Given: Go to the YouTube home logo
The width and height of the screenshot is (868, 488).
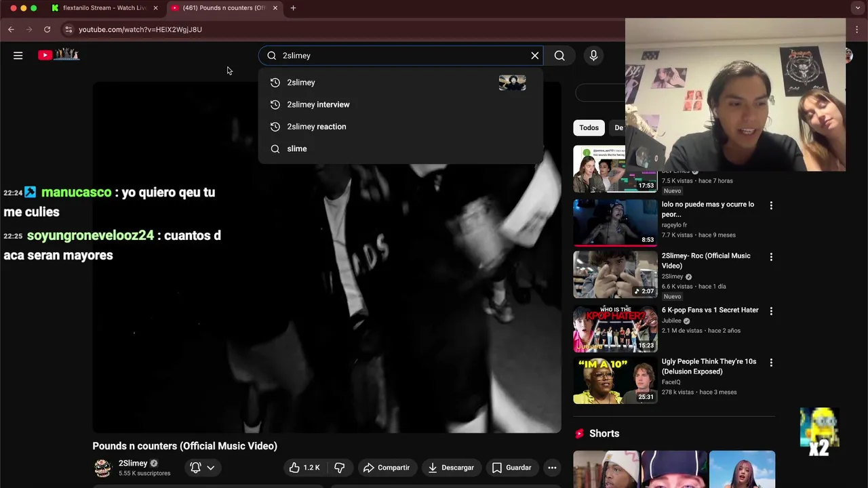Looking at the screenshot, I should (x=58, y=55).
